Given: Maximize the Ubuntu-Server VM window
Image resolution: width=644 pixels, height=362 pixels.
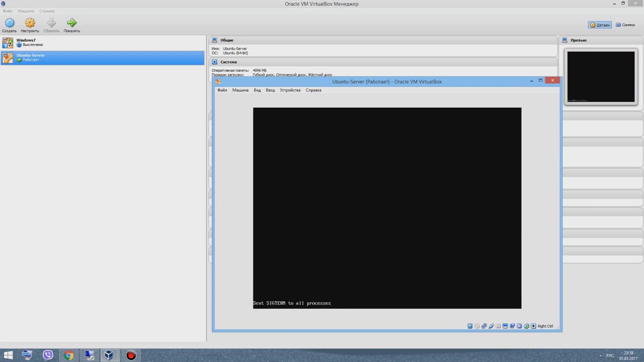Looking at the screenshot, I should (541, 80).
